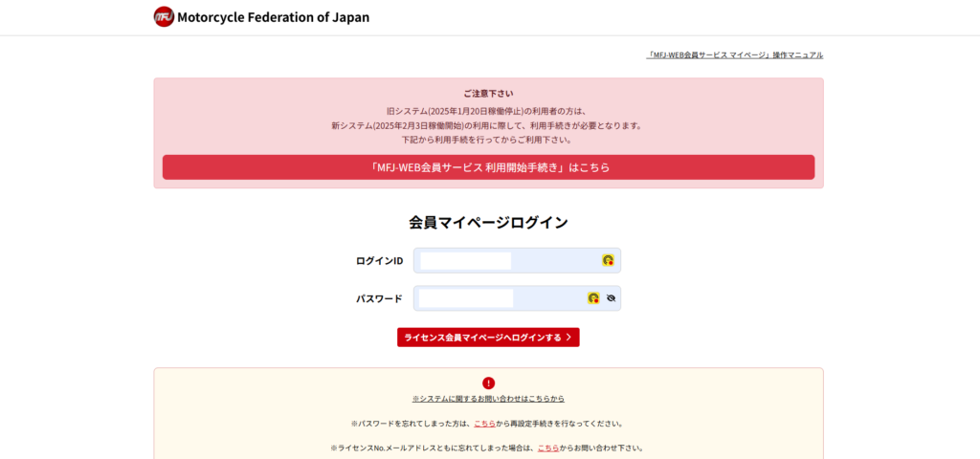Click こちら link for forgotten license number inquiry

(x=547, y=448)
